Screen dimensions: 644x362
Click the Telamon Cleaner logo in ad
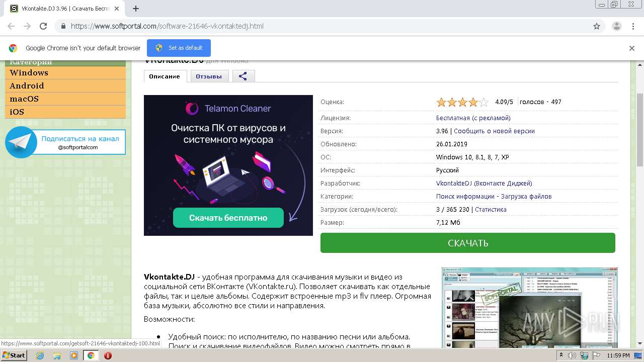tap(228, 108)
